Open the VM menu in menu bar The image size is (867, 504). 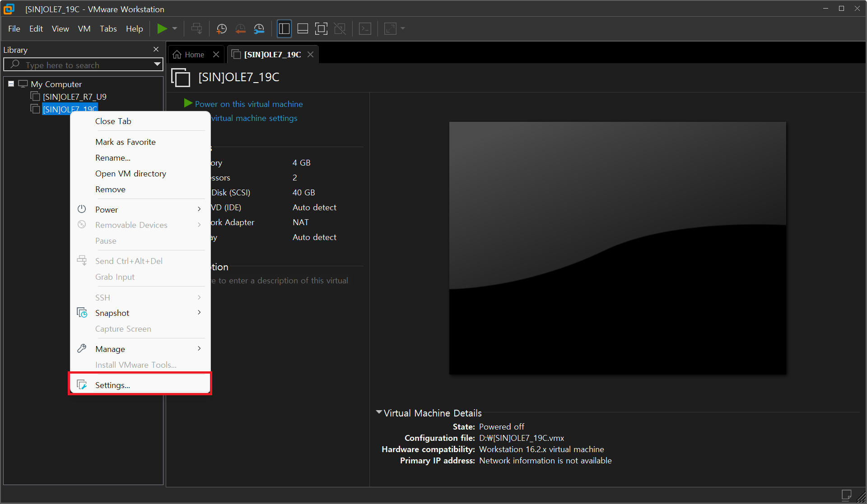pos(84,29)
